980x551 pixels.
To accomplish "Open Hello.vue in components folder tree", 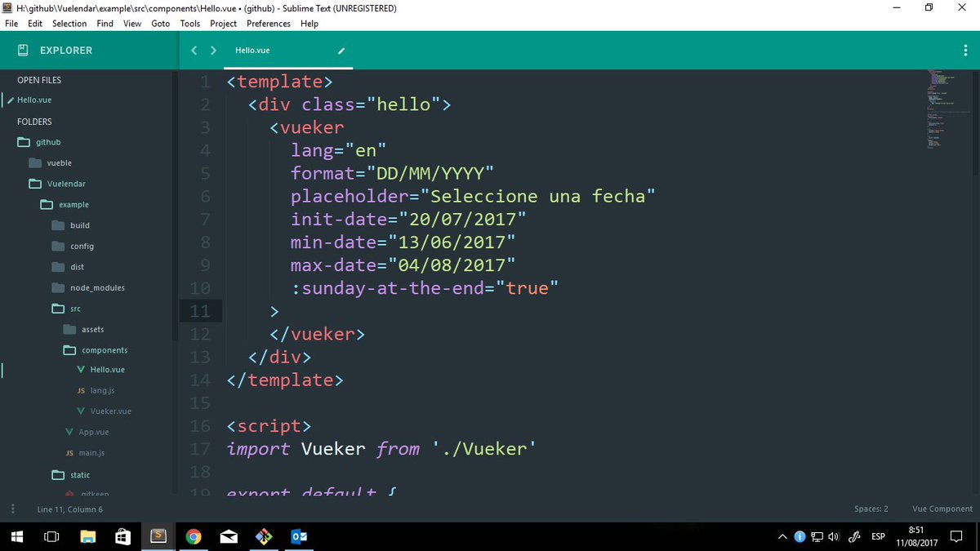I will [x=108, y=370].
